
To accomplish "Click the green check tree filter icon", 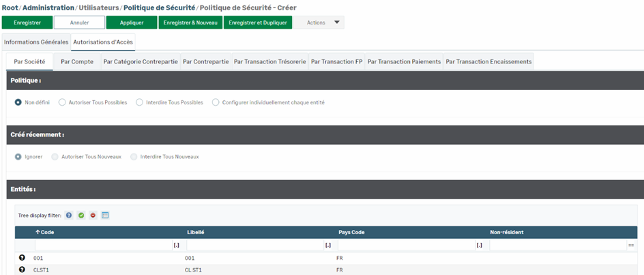I will coord(81,215).
